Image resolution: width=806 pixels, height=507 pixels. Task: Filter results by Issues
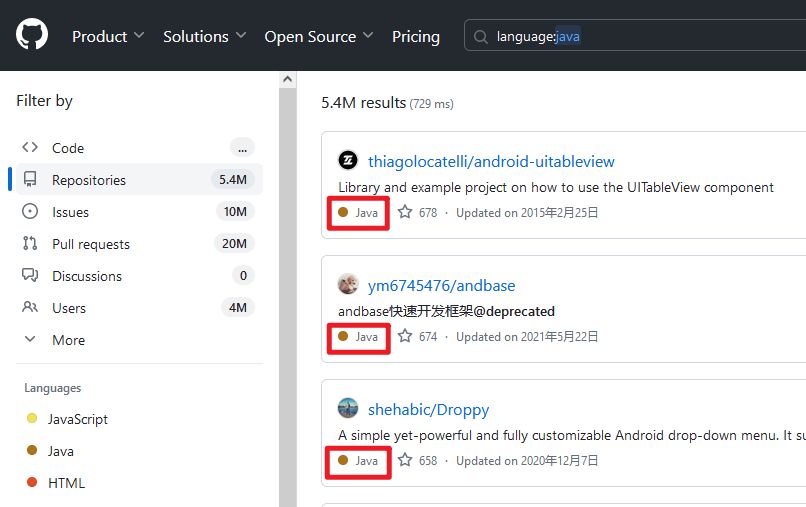tap(139, 211)
